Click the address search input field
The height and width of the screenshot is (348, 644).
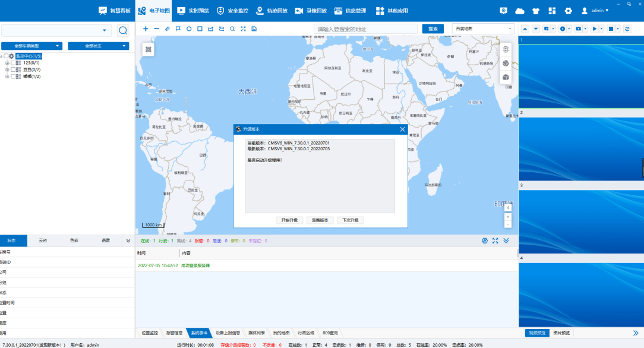(365, 29)
